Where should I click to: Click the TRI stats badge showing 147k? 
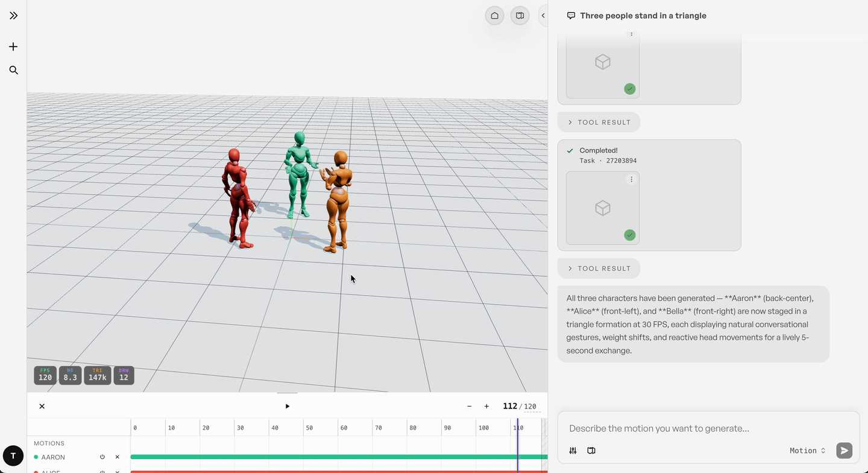(97, 375)
